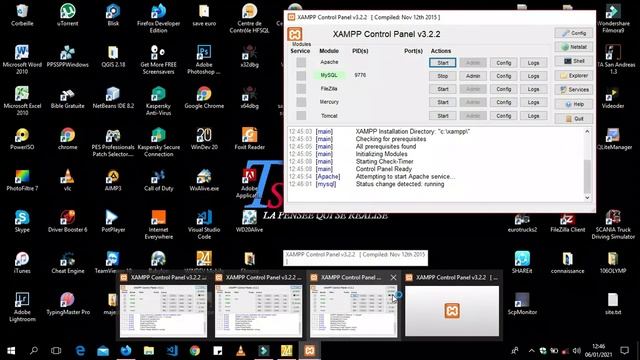The height and width of the screenshot is (360, 640).
Task: Select FileZilla Client desktop shortcut
Action: (x=567, y=222)
